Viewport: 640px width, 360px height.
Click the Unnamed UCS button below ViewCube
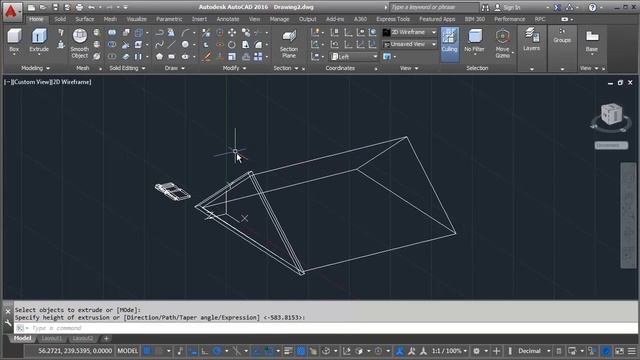(611, 145)
